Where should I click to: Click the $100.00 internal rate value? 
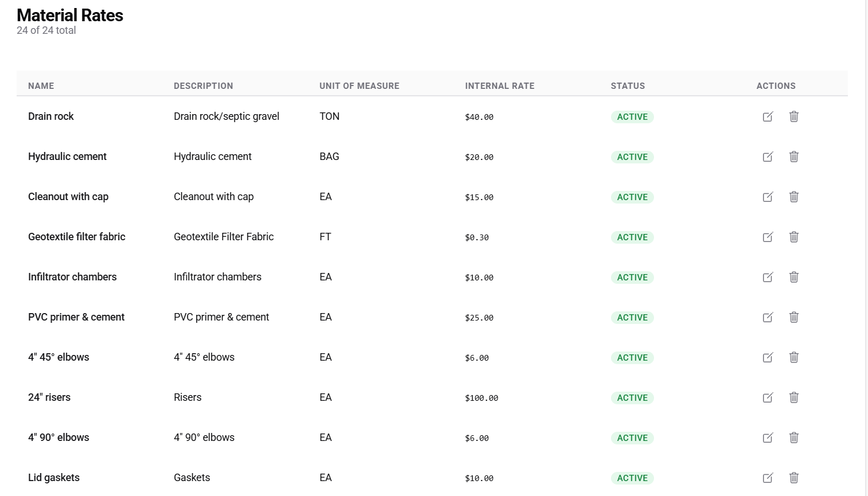pyautogui.click(x=481, y=398)
